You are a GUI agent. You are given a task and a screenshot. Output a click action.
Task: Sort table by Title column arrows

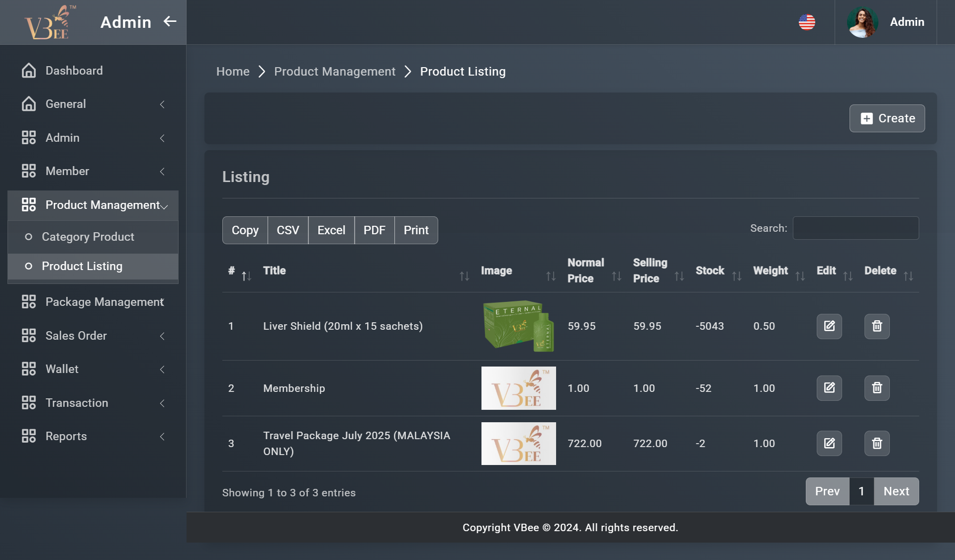464,276
